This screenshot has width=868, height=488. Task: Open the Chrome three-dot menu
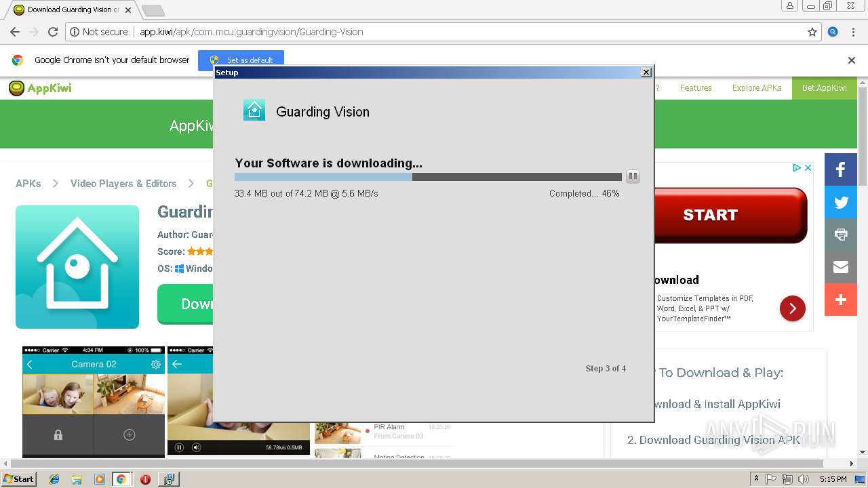point(853,32)
